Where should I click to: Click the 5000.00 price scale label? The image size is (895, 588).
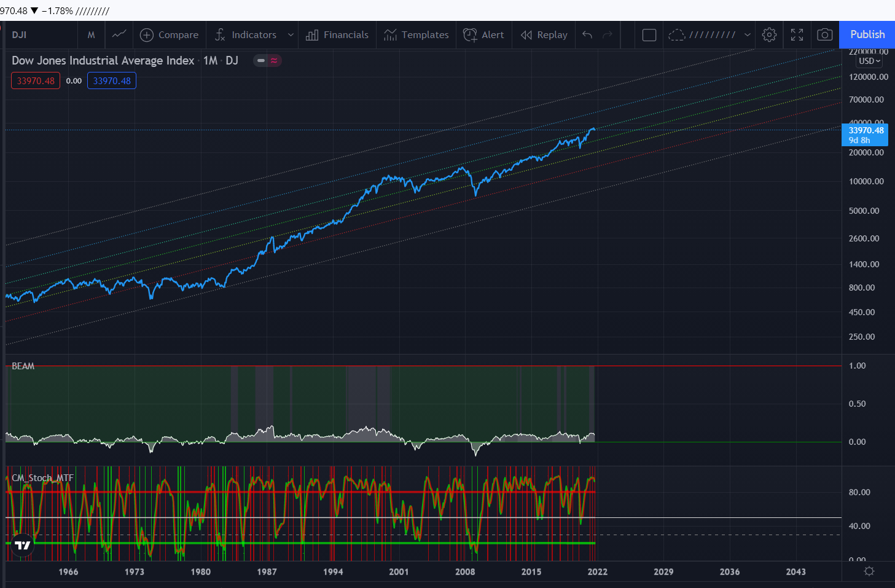[x=864, y=211]
